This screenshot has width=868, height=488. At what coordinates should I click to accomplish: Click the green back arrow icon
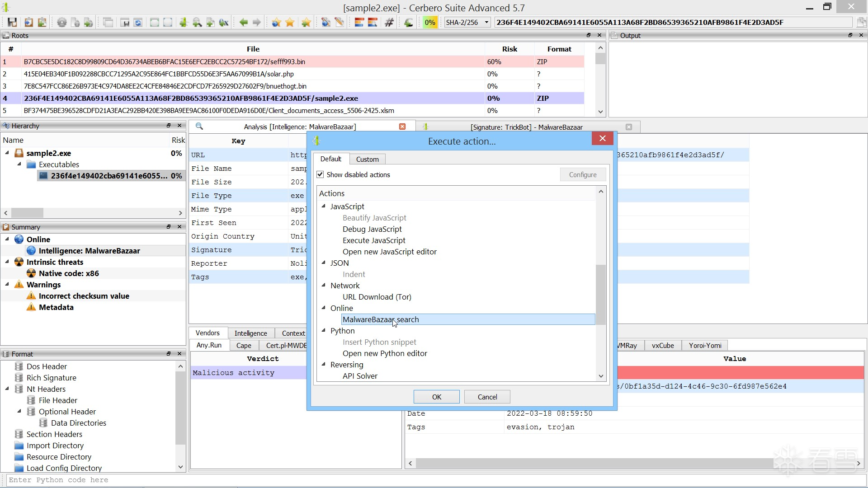click(x=243, y=22)
